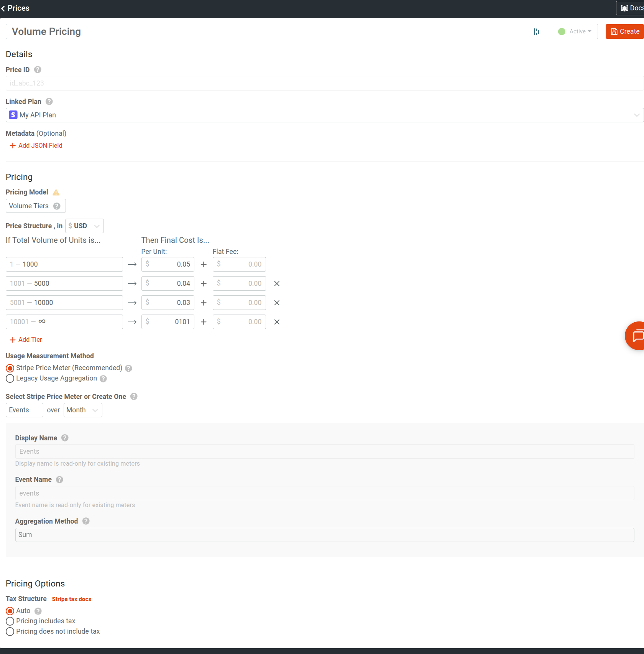Image resolution: width=644 pixels, height=654 pixels.
Task: Click the Create button
Action: pos(624,31)
